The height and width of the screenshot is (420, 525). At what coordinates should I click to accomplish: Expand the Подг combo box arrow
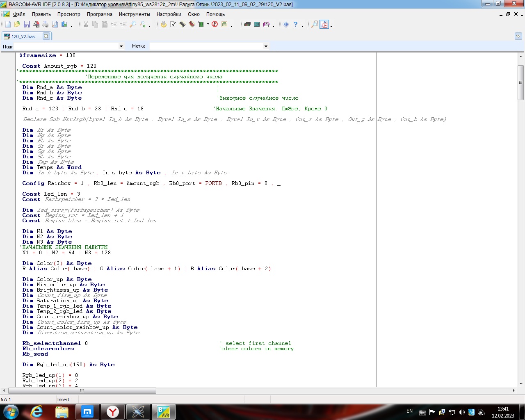(x=121, y=46)
